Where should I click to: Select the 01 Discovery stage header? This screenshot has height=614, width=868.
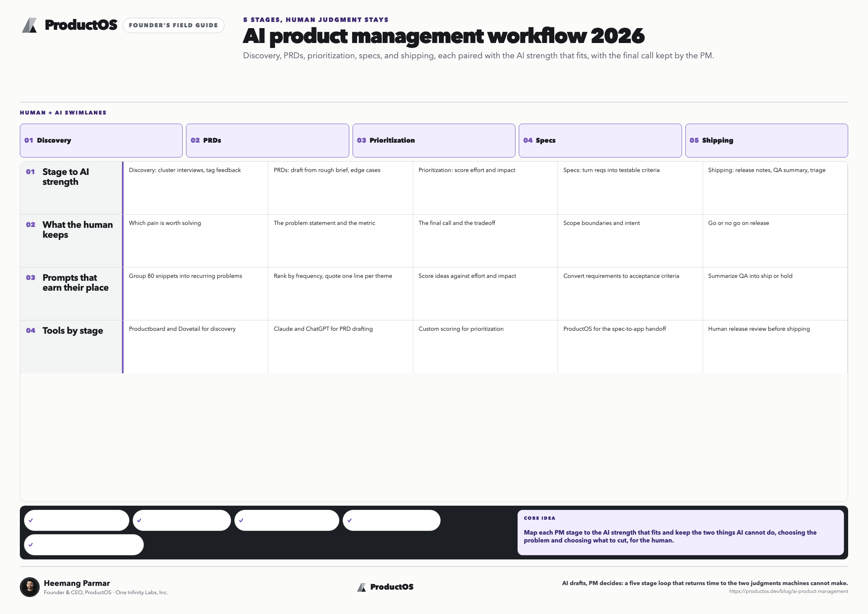click(x=101, y=141)
